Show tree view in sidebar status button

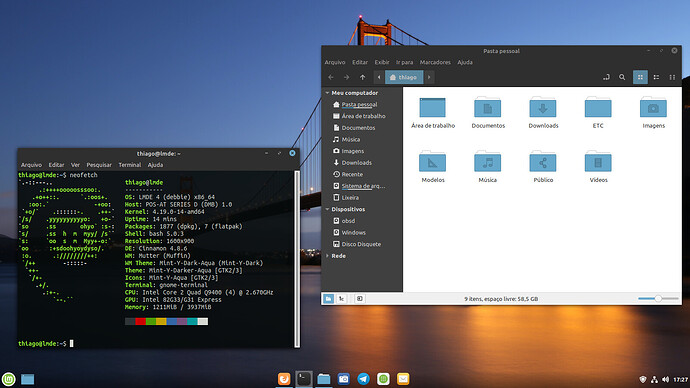(341, 299)
